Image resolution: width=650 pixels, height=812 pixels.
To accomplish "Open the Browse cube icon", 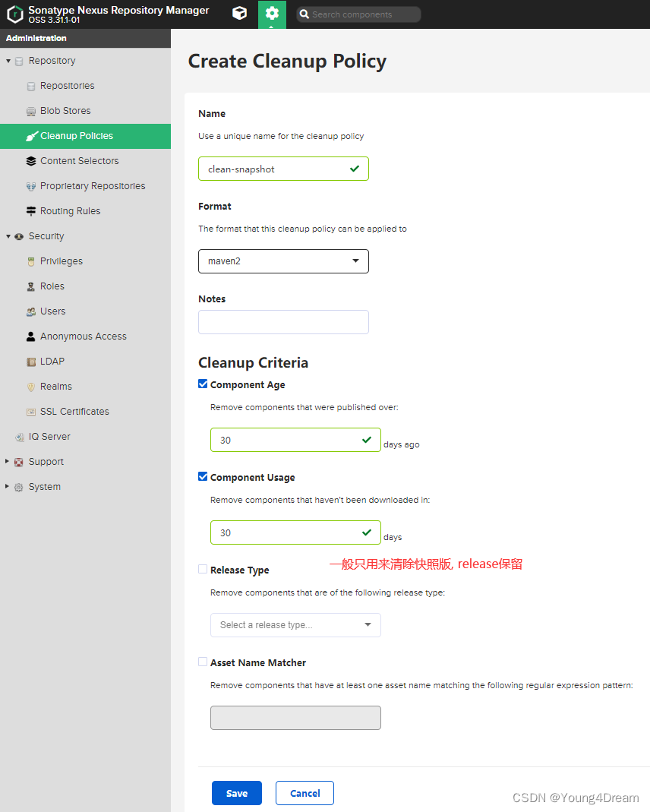I will pos(240,14).
